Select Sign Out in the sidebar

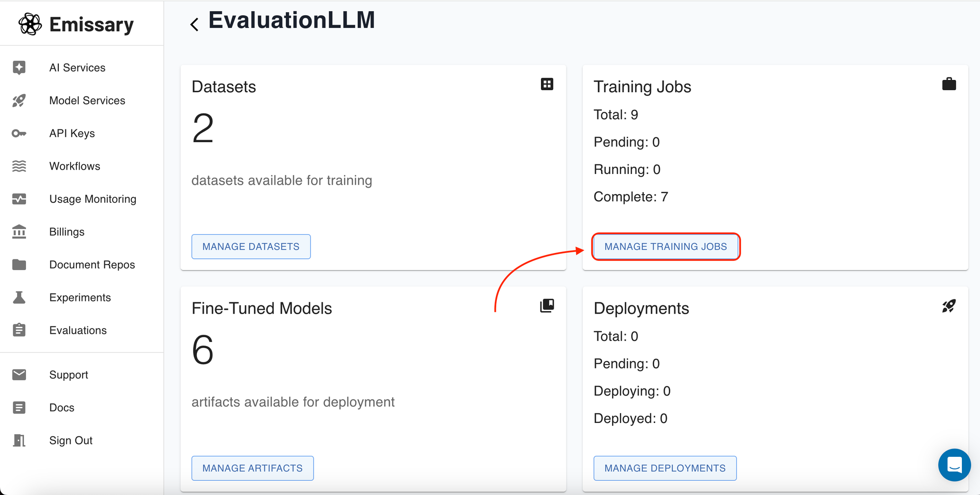[71, 441]
